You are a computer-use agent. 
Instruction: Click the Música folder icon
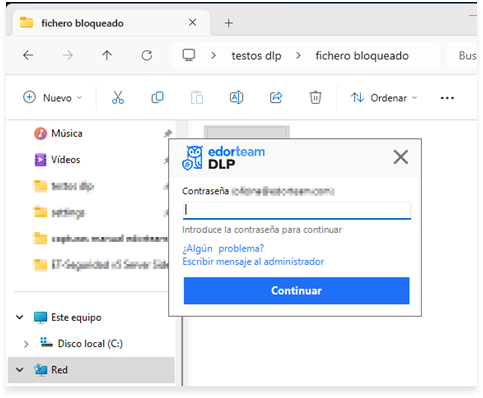click(40, 133)
